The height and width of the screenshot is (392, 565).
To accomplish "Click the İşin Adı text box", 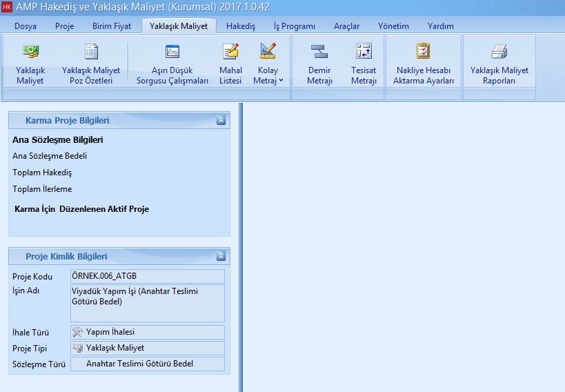I will click(x=148, y=303).
